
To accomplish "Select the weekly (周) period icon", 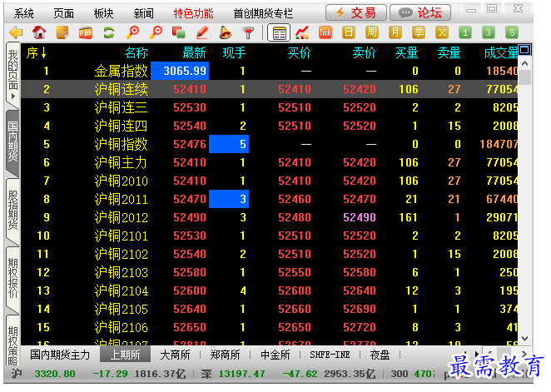I will (372, 32).
